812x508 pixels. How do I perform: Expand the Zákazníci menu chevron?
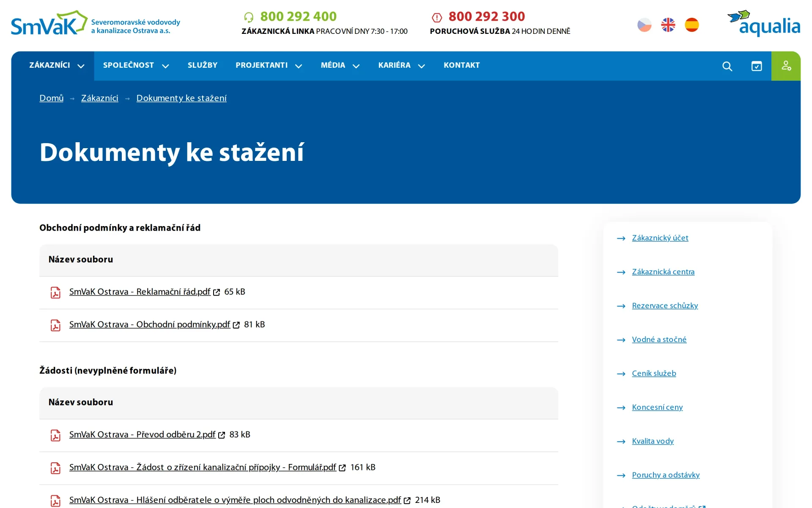pos(81,66)
